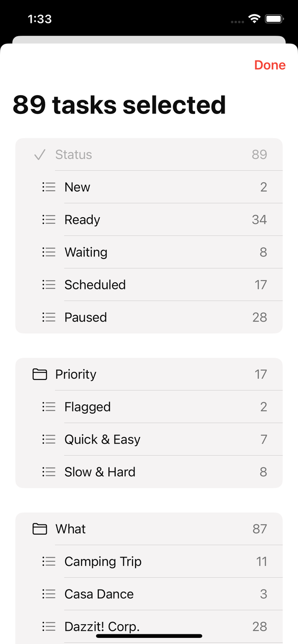Tap the battery indicator in status bar

pos(275,19)
